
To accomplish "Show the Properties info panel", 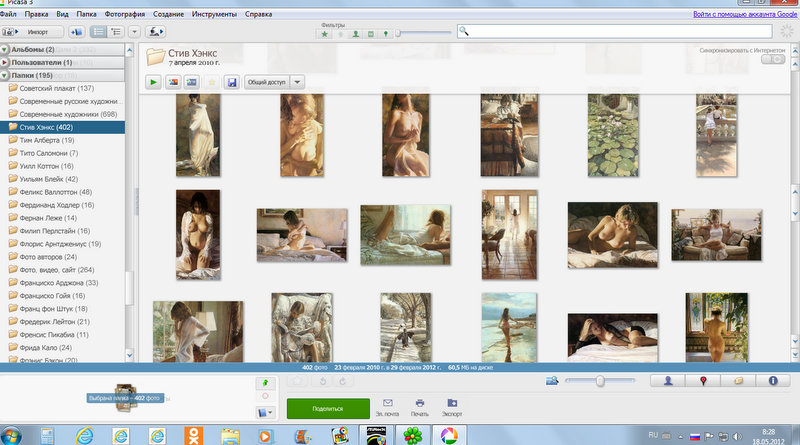I will click(x=773, y=381).
